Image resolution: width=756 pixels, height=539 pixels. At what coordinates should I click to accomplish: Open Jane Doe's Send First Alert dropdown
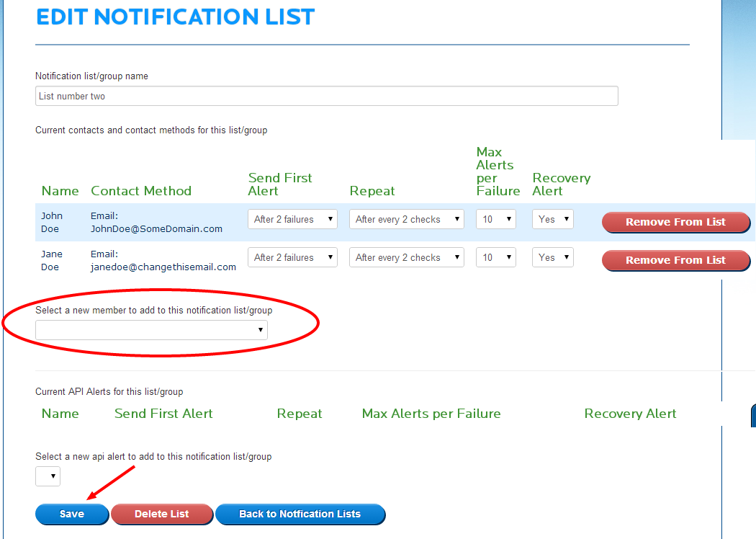pos(292,257)
